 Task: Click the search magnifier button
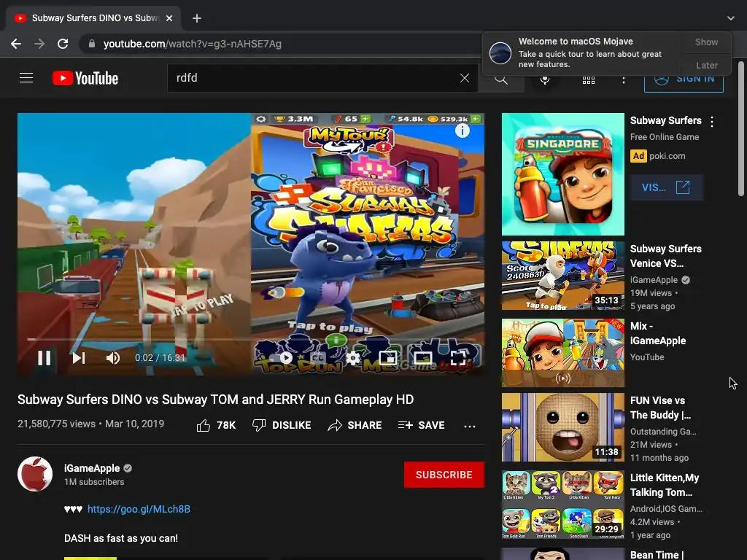click(x=500, y=79)
